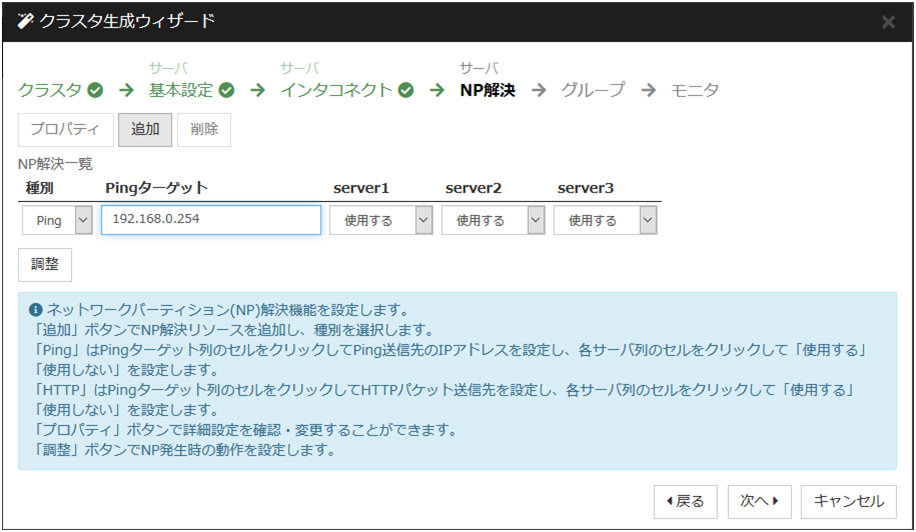Click the 追加 button

pyautogui.click(x=145, y=130)
